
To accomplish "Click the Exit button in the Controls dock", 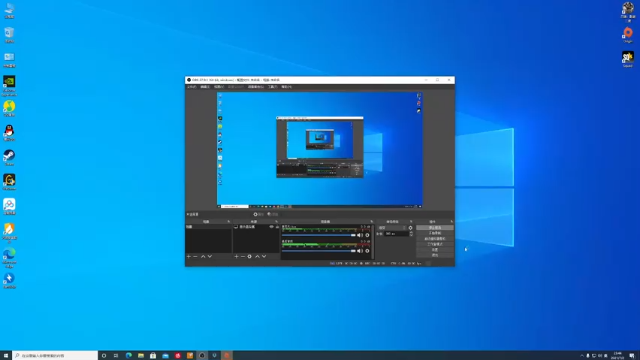I will click(435, 255).
